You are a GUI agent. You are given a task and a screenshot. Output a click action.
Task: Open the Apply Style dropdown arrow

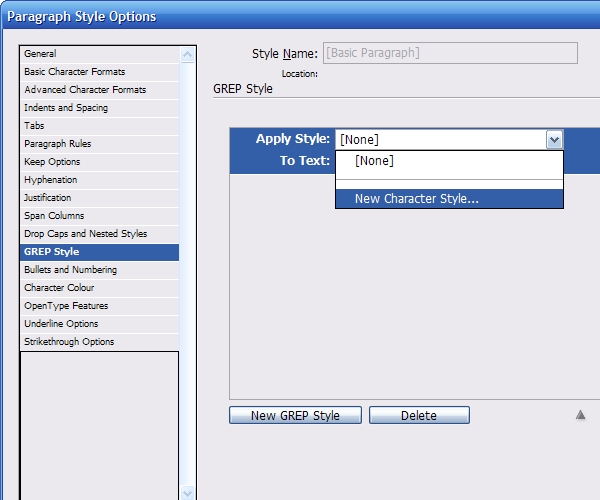coord(554,140)
